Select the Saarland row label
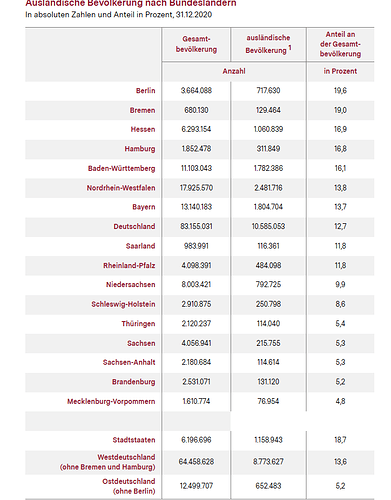This screenshot has width=391, height=500. pos(140,246)
